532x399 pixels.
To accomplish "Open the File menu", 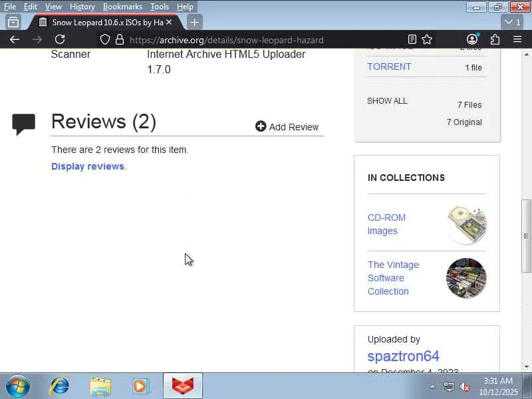I will pos(9,7).
